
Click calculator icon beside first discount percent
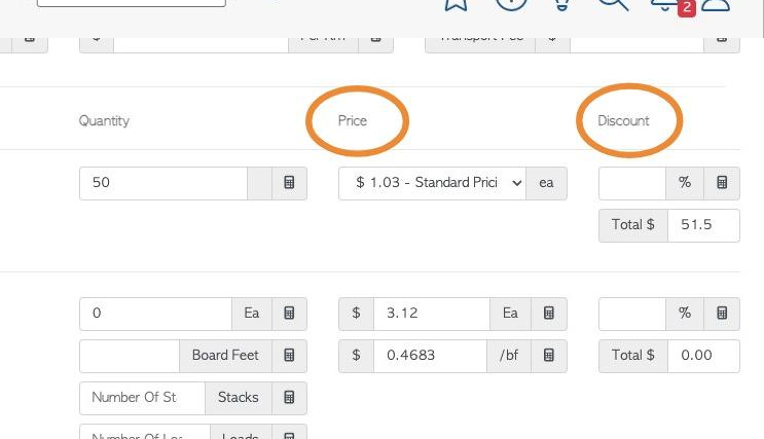(722, 183)
